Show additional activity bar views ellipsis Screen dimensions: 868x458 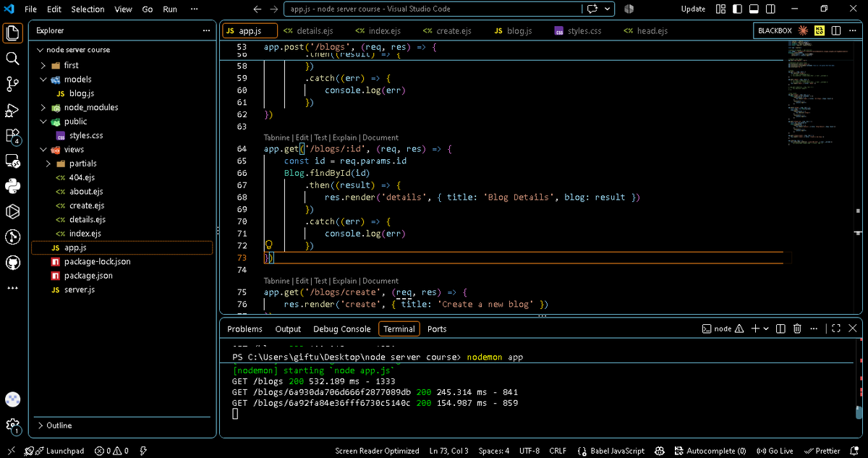coord(12,288)
